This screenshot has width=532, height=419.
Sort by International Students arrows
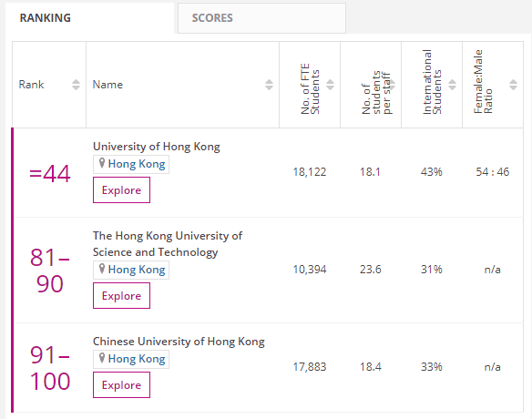point(452,85)
